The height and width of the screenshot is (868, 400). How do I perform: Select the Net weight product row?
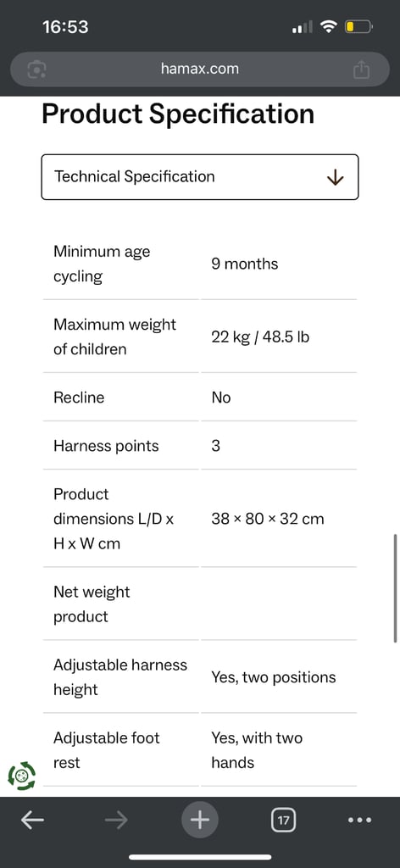click(200, 604)
